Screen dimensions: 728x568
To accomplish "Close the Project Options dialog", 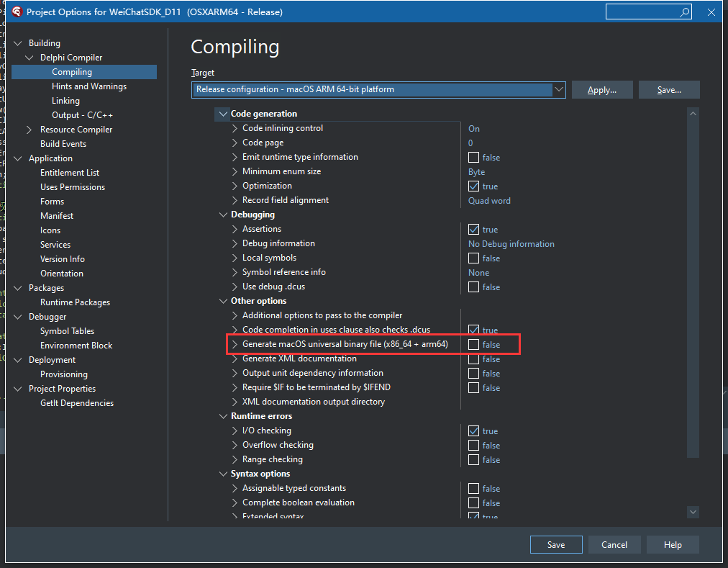I will tap(711, 12).
